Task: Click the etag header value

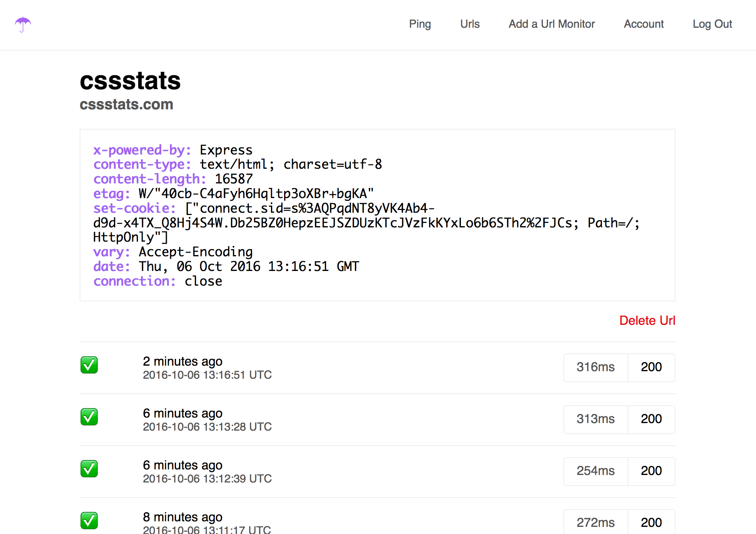Action: (x=256, y=194)
